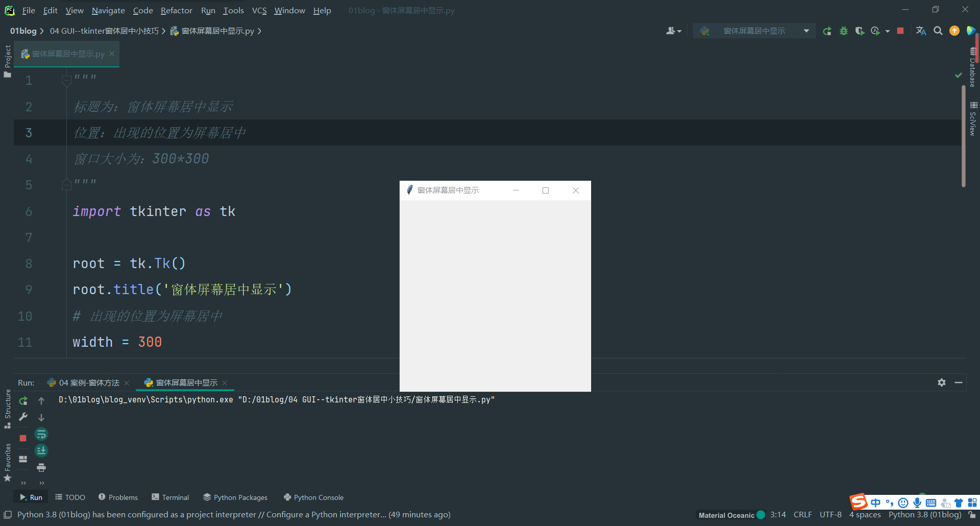The image size is (980, 526).
Task: Jump up the stack trace arrow
Action: click(41, 401)
